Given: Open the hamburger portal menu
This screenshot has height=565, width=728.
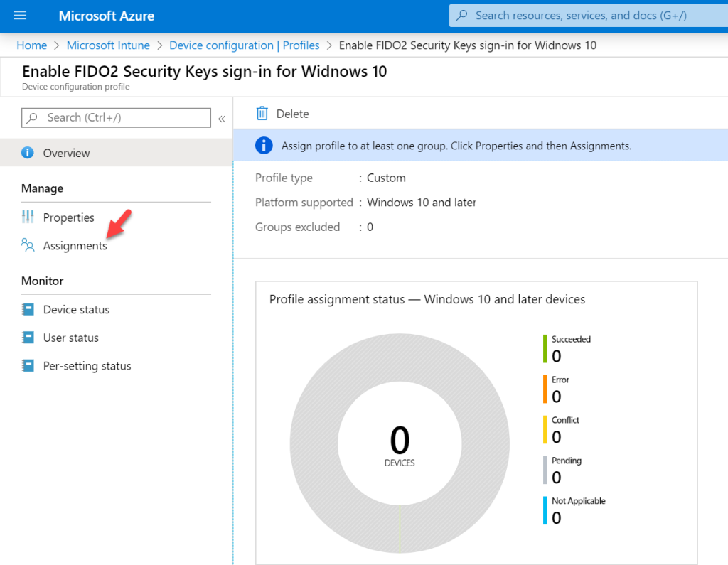Looking at the screenshot, I should (20, 16).
